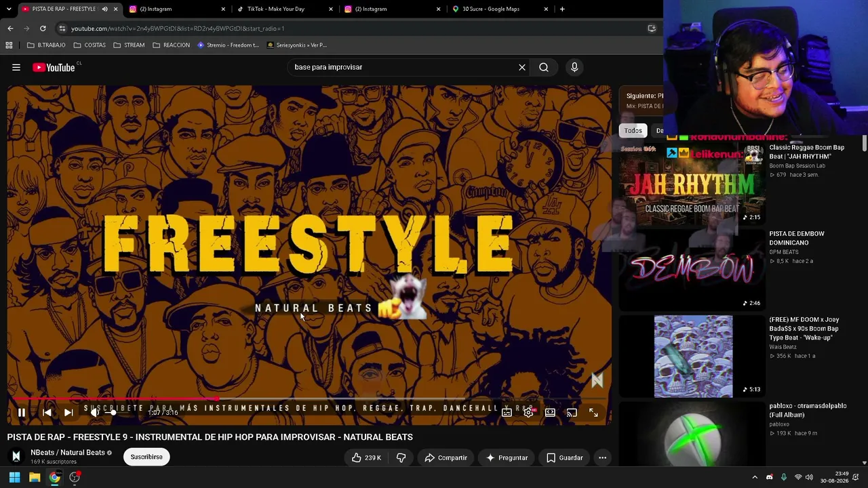Image resolution: width=868 pixels, height=488 pixels.
Task: Open a new browser tab
Action: click(x=562, y=9)
